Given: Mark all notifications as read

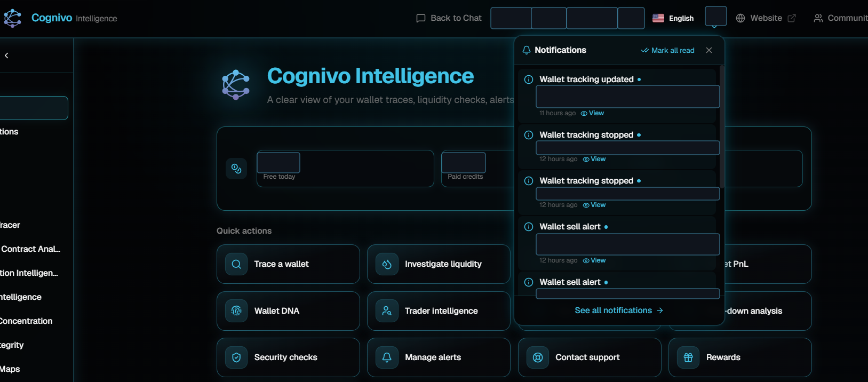Looking at the screenshot, I should coord(667,50).
